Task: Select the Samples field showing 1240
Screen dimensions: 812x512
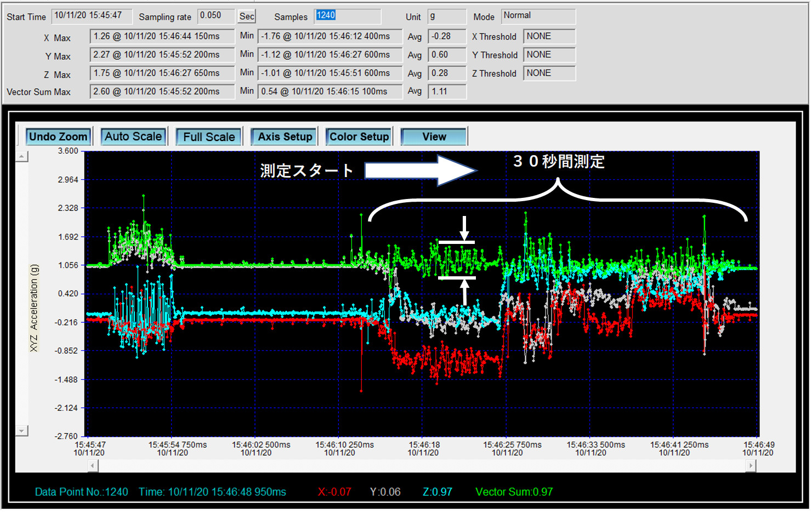Action: (348, 16)
